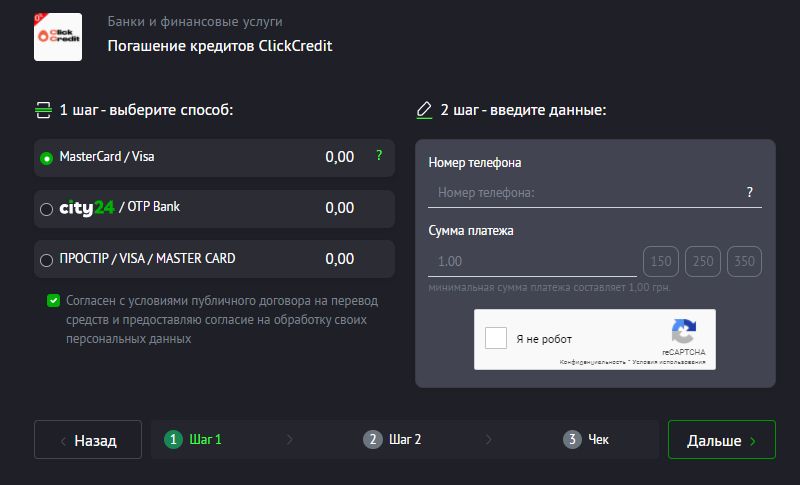Viewport: 800px width, 485px height.
Task: Click the green question mark beside MasterCard/Visa
Action: 379,156
